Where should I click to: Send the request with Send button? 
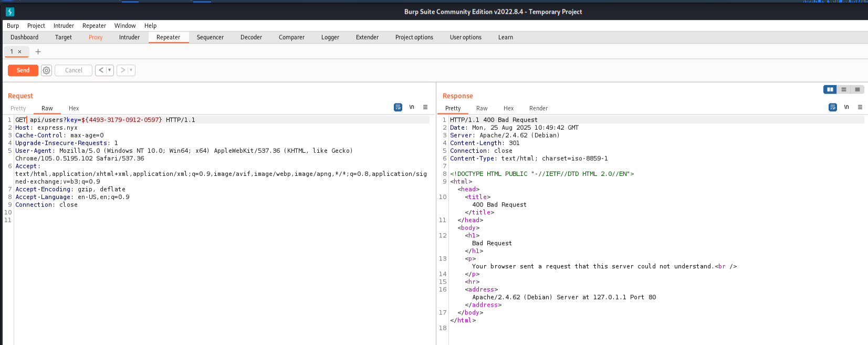[23, 70]
